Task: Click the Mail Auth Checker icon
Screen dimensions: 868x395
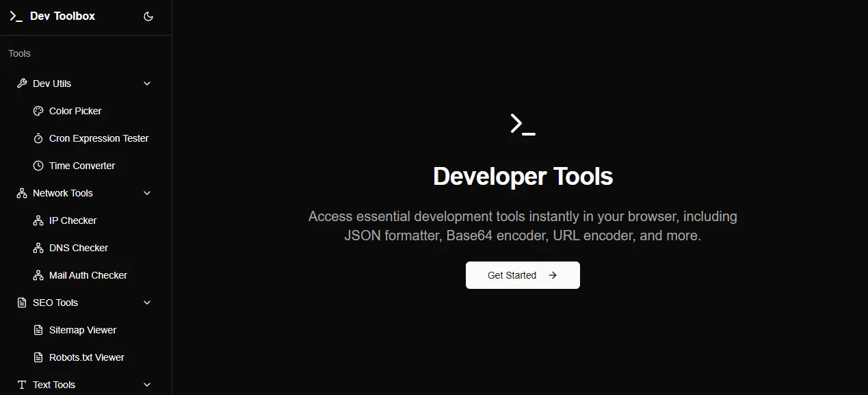Action: coord(38,275)
